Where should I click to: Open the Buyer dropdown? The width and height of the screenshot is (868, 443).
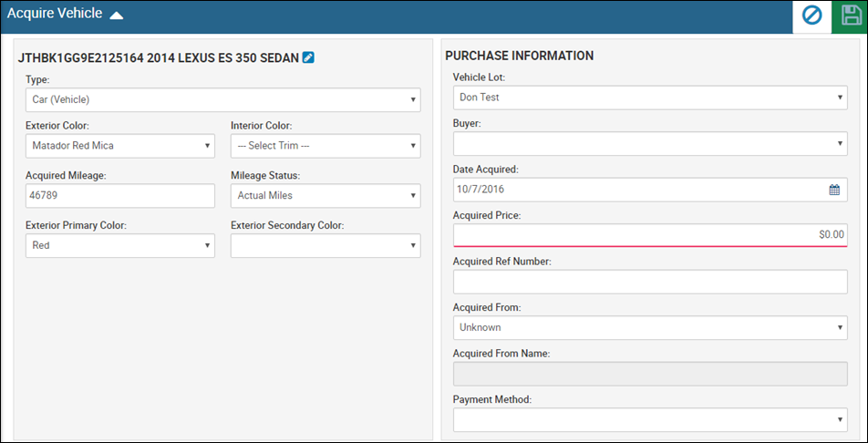click(650, 143)
